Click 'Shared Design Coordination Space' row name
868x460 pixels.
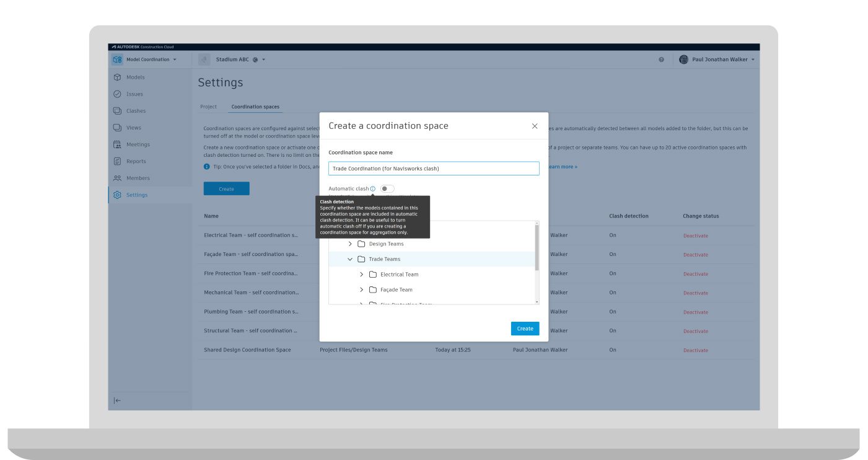247,350
